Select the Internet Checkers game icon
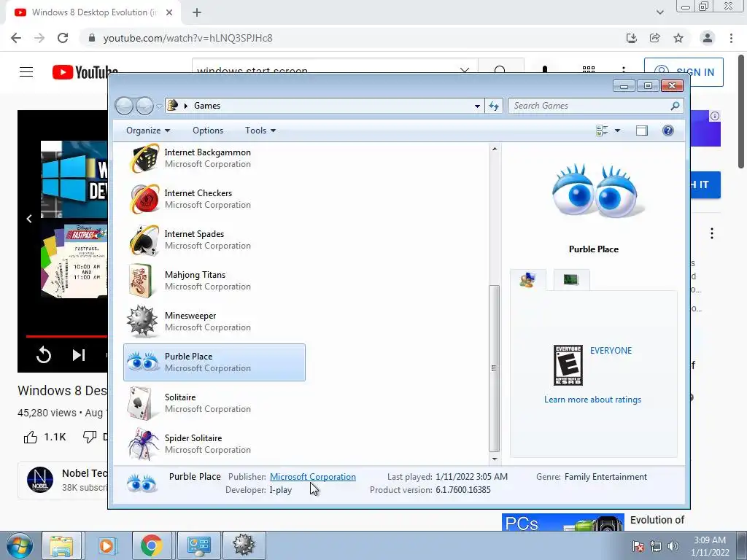Image resolution: width=747 pixels, height=560 pixels. pyautogui.click(x=144, y=199)
